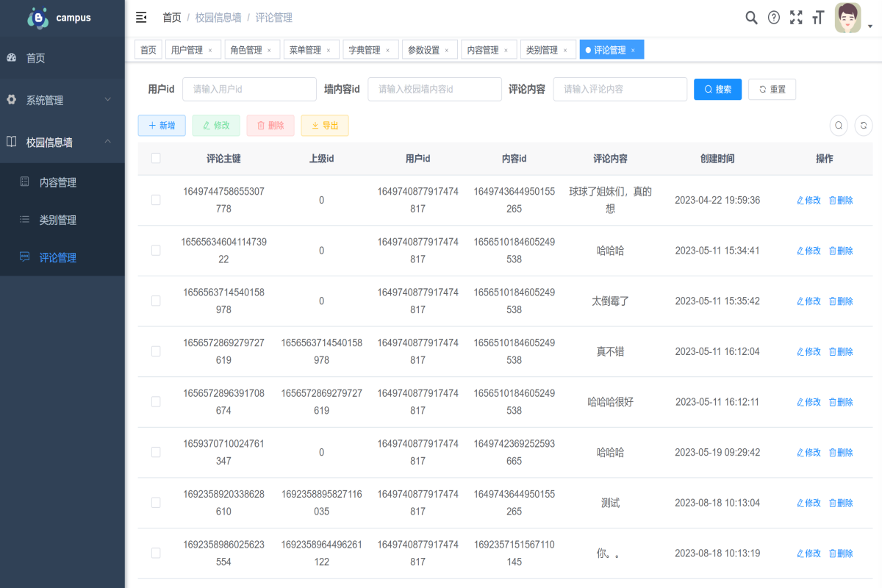The image size is (882, 588).
Task: Click the yellow 导出 export button
Action: point(325,125)
